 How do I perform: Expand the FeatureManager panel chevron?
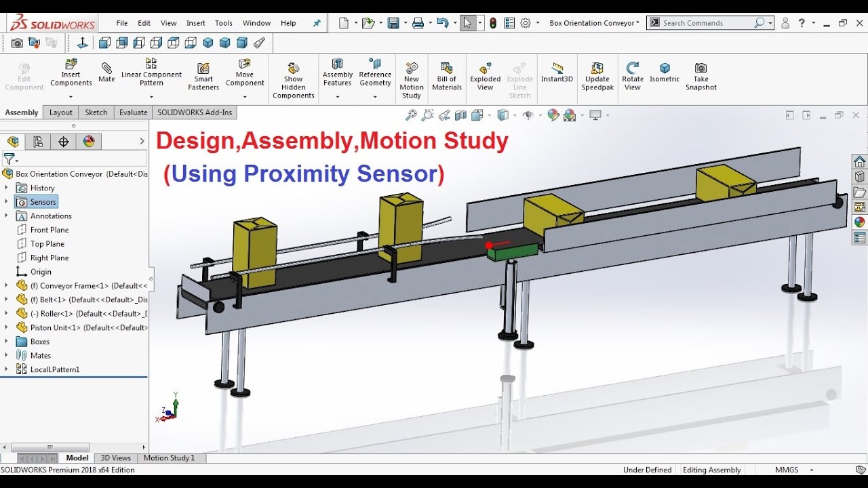[x=142, y=141]
